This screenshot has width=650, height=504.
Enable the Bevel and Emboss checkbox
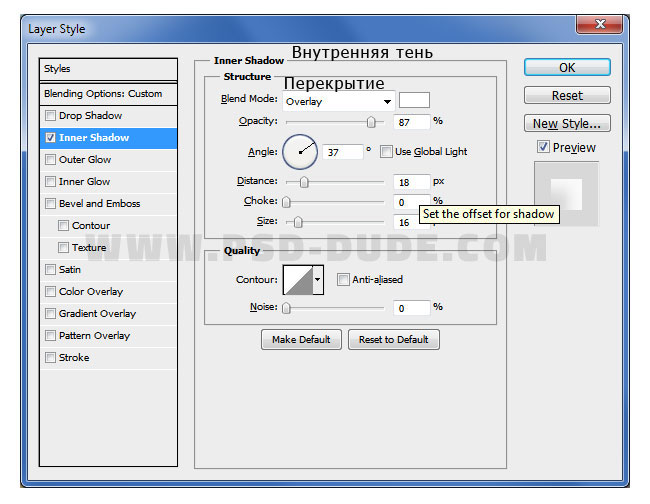click(x=50, y=203)
